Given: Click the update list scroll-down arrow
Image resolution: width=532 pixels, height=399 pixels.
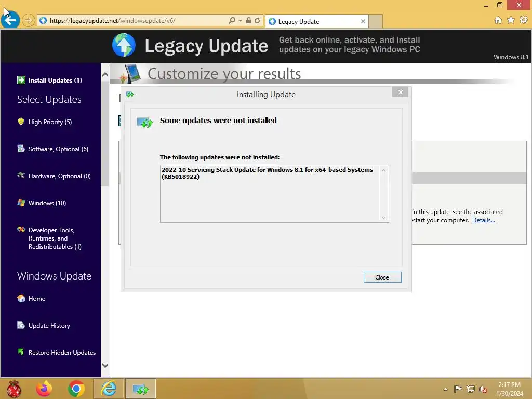Looking at the screenshot, I should [x=384, y=218].
